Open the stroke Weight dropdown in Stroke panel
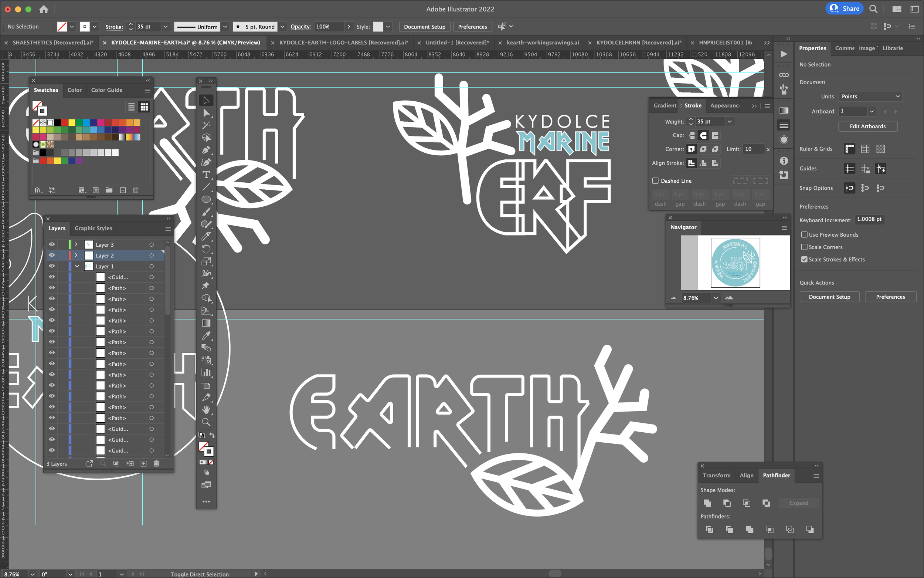This screenshot has width=924, height=578. coord(730,122)
